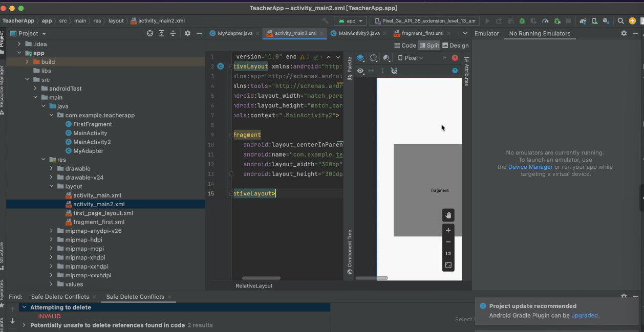This screenshot has height=332, width=644.
Task: Click Orientation for Preview icon
Action: (374, 58)
